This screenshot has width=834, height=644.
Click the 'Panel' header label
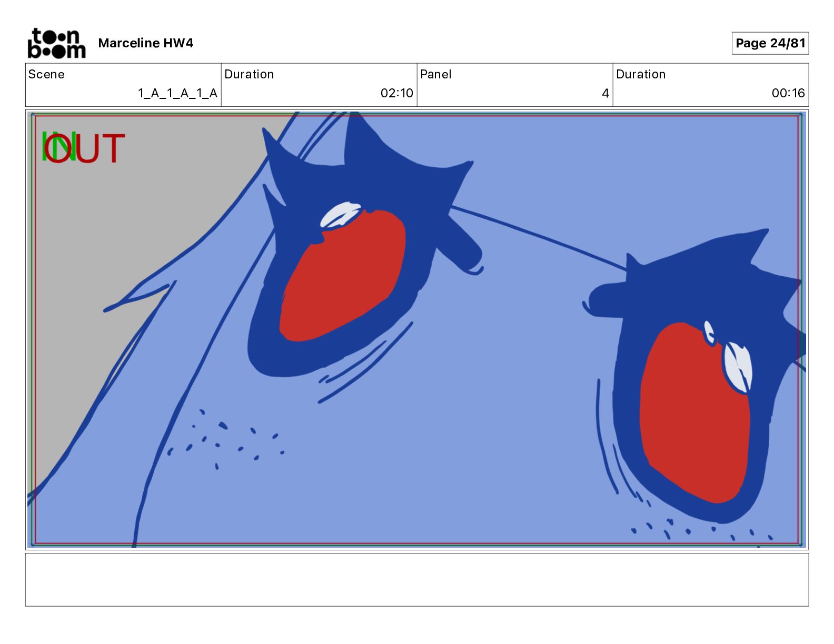point(436,74)
